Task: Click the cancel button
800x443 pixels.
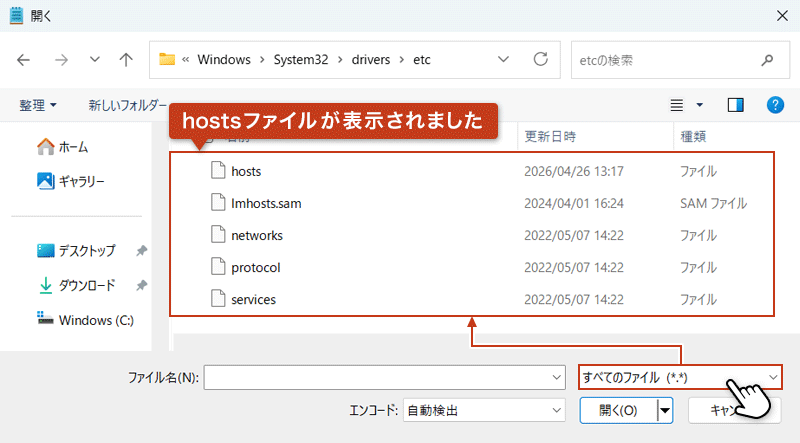Action: tap(734, 410)
